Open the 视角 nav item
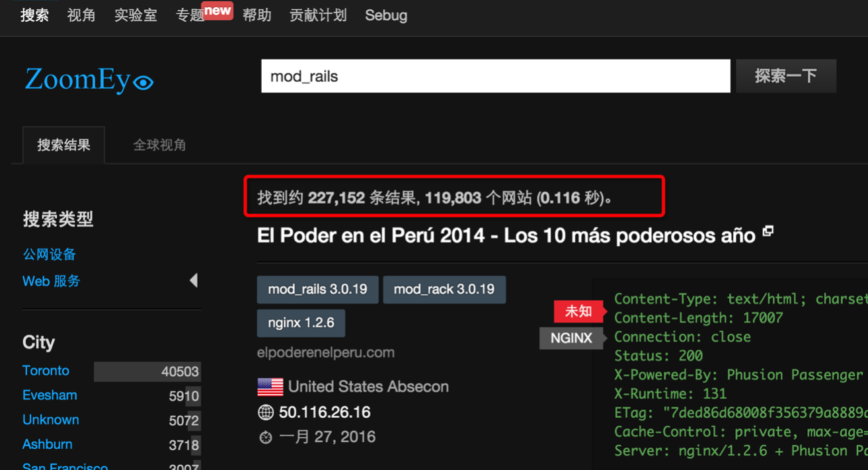The height and width of the screenshot is (470, 868). pyautogui.click(x=81, y=15)
